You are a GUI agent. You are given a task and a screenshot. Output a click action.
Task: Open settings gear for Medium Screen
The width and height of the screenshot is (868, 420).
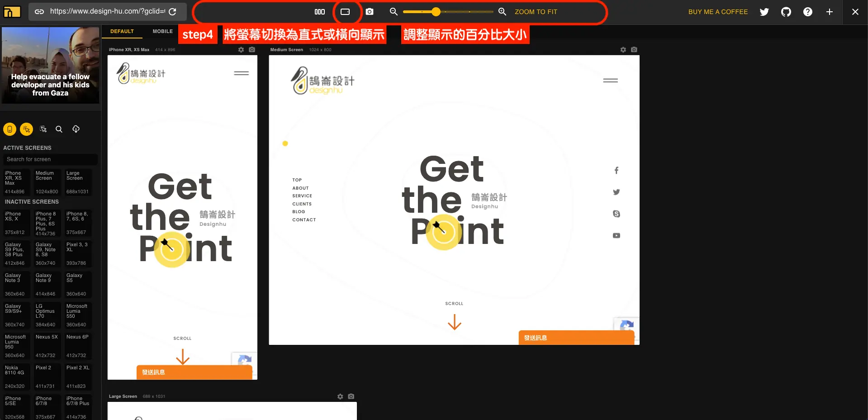(623, 50)
